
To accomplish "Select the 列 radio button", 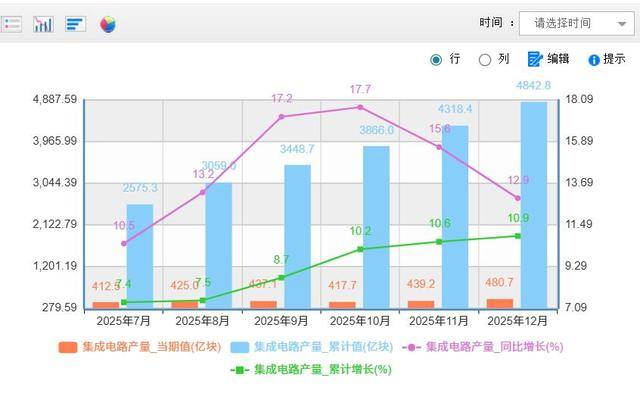I will click(x=485, y=59).
